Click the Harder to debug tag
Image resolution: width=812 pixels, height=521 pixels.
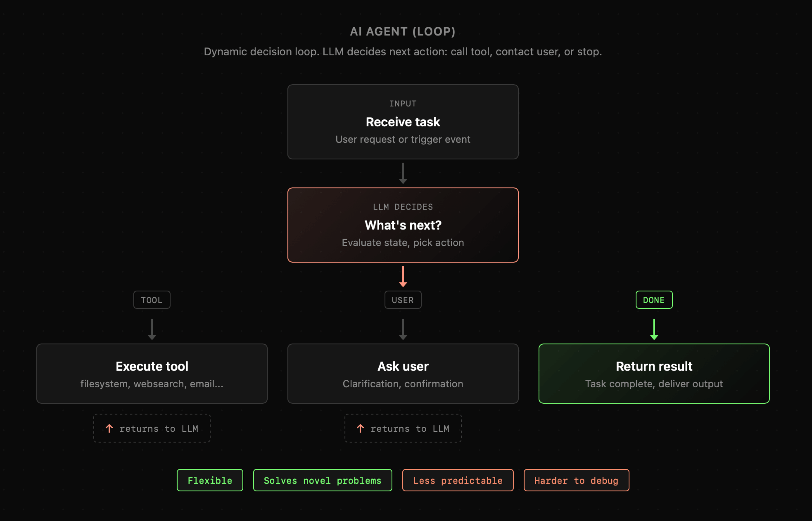point(576,480)
